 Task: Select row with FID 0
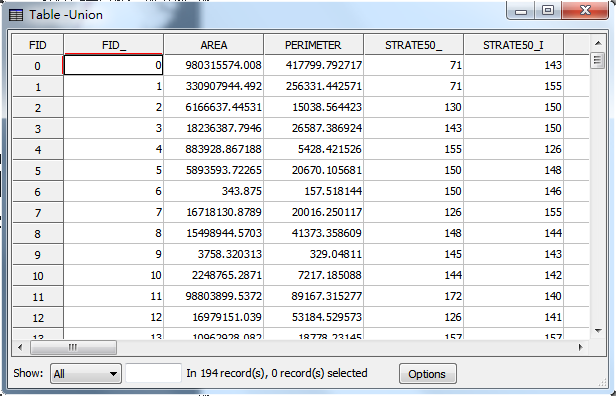tap(38, 66)
